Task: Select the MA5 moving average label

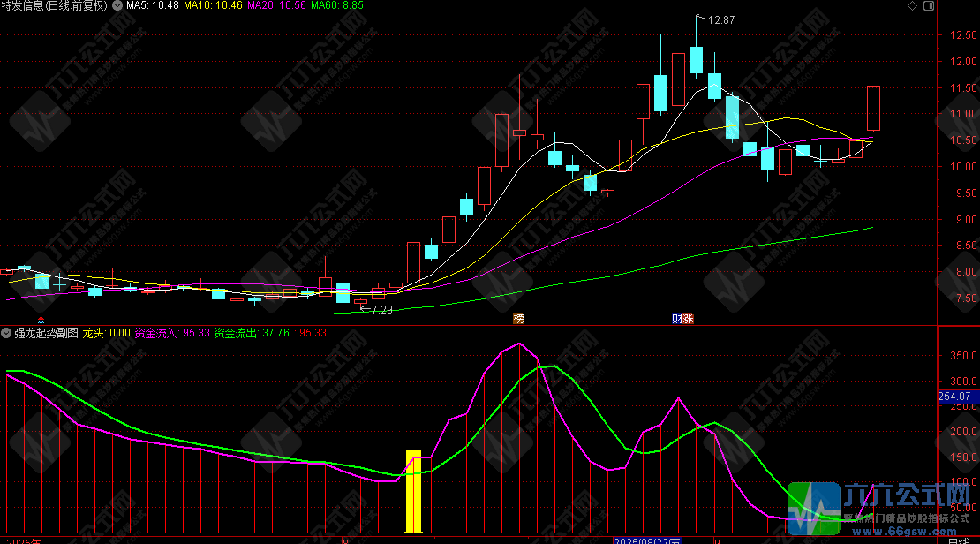Action: click(153, 6)
